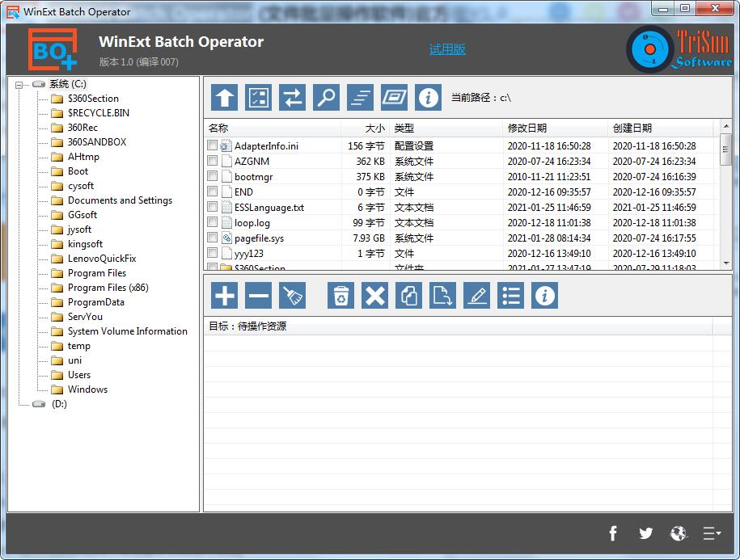The height and width of the screenshot is (560, 740).
Task: Click the file list scroll up arrow
Action: (x=725, y=126)
